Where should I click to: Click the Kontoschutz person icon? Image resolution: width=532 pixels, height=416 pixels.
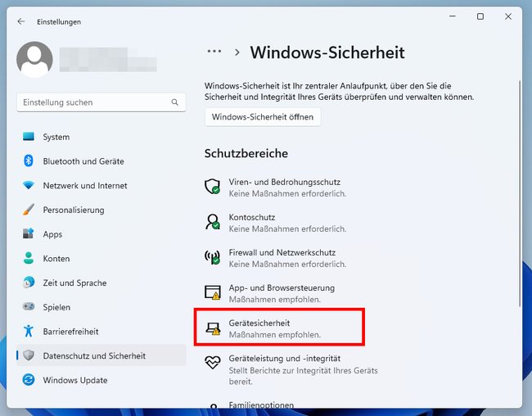tap(213, 222)
